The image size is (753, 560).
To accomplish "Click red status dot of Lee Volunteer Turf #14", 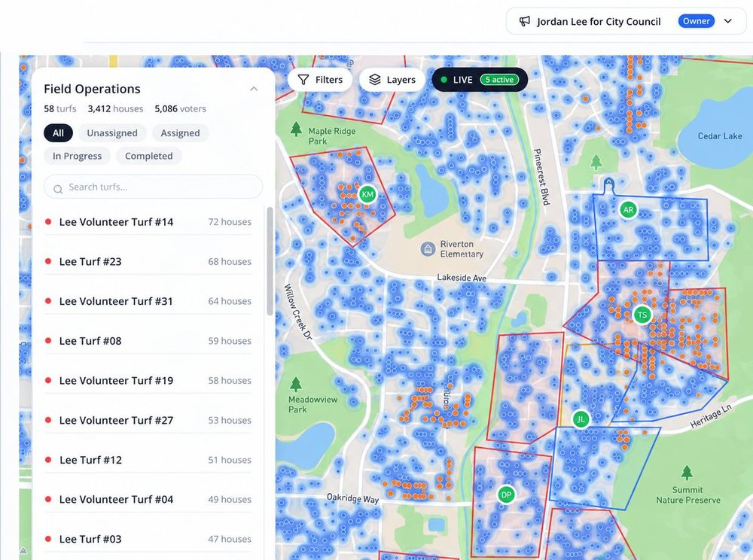I will pos(48,222).
